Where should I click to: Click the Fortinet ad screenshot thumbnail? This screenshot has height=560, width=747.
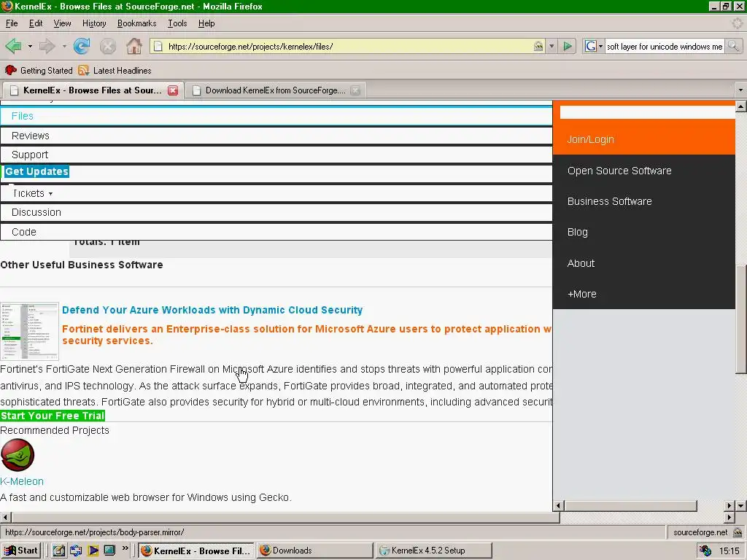[x=29, y=332]
